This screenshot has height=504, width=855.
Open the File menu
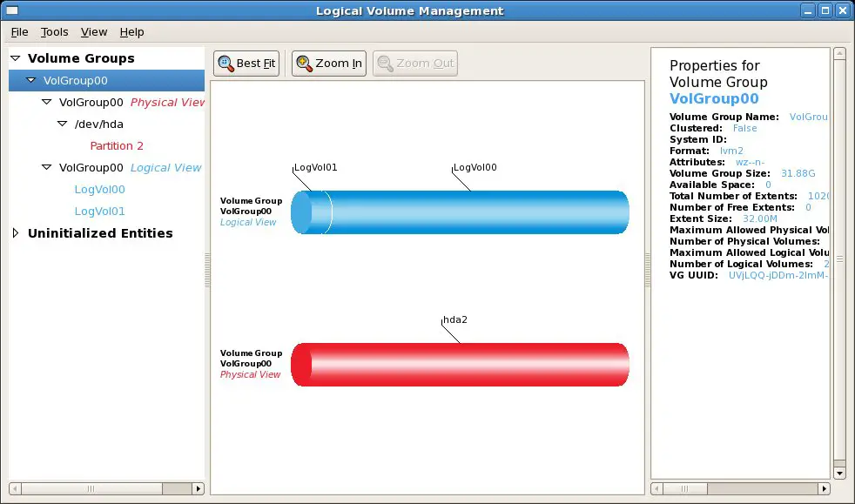(x=19, y=32)
